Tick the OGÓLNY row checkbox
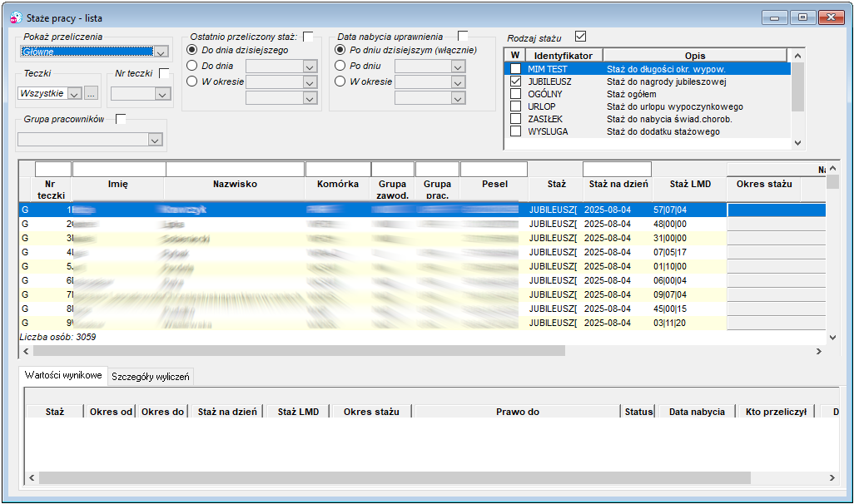This screenshot has height=504, width=854. [515, 94]
